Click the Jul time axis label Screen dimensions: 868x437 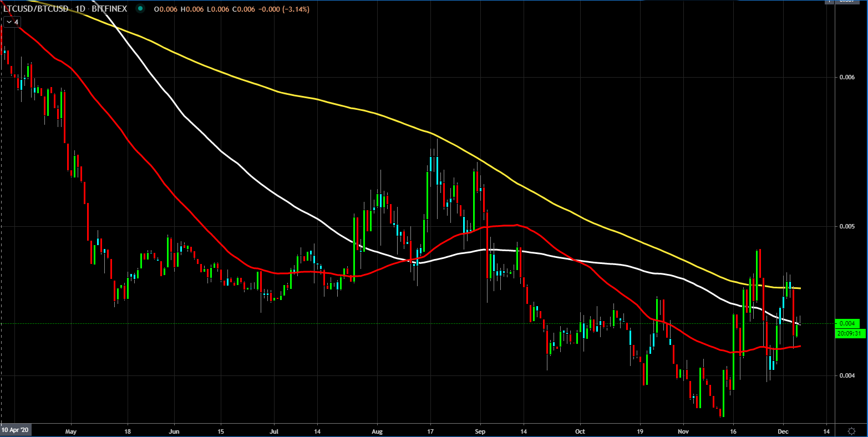(x=274, y=431)
